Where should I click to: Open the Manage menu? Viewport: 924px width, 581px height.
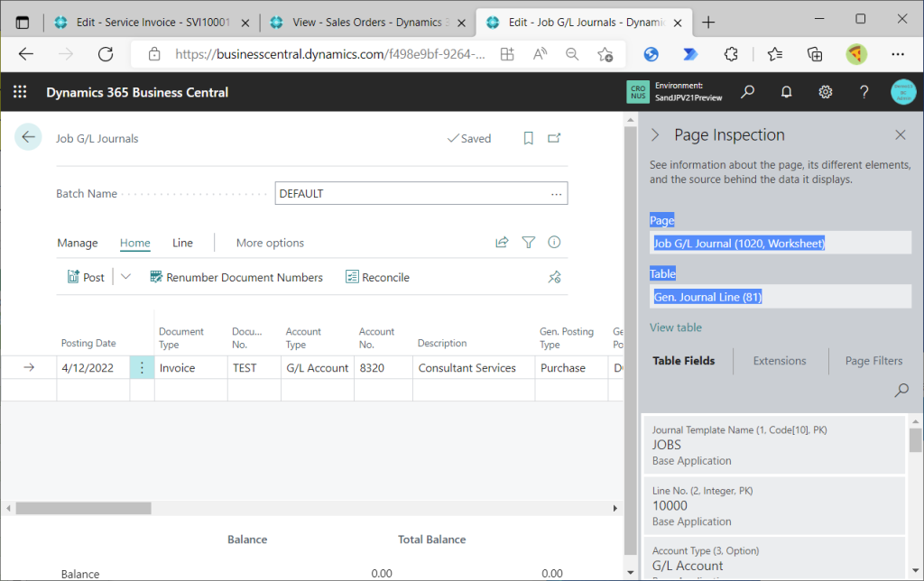[x=78, y=243]
